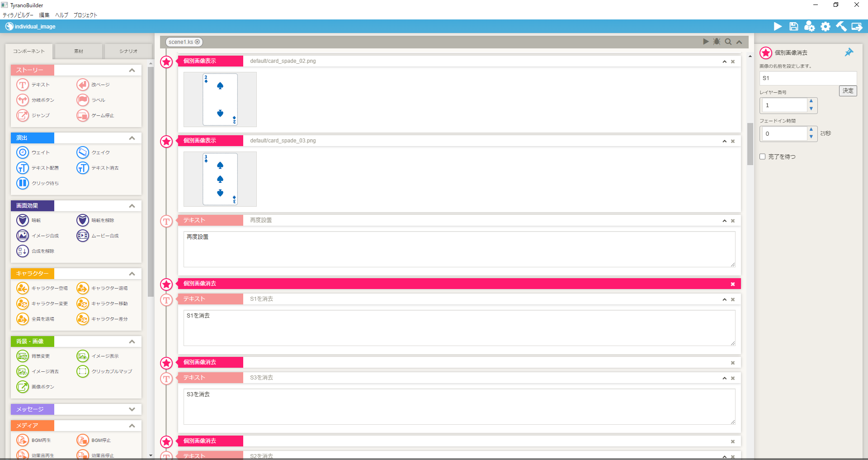The width and height of the screenshot is (868, 460).
Task: Select the キャラクター移動 component
Action: pos(102,304)
